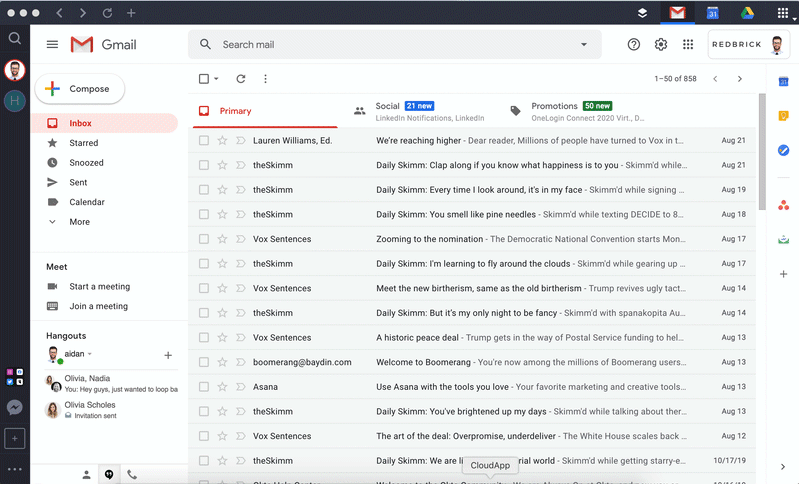Click the Search mail field
This screenshot has height=484, width=799.
pos(395,44)
